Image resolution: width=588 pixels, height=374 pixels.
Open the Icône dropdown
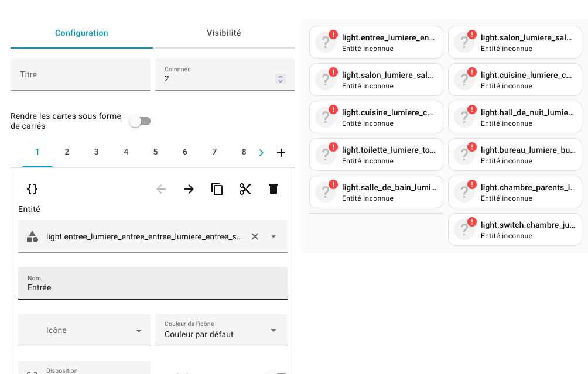[84, 330]
